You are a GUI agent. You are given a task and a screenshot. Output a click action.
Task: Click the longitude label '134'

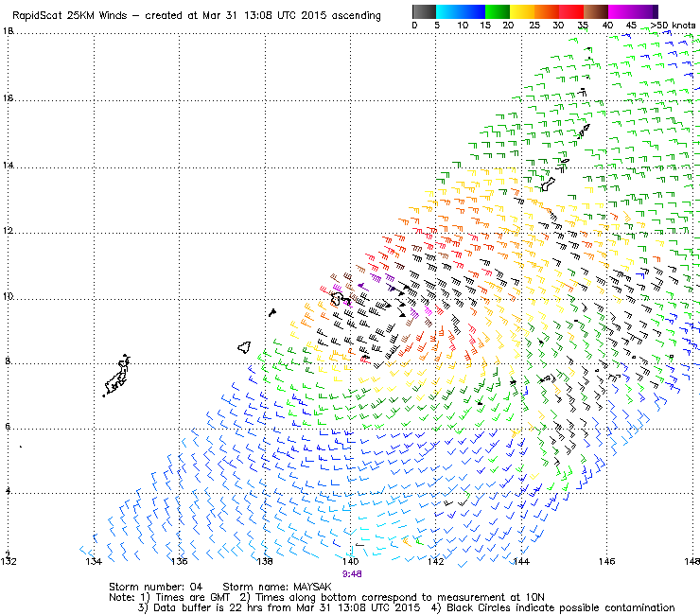[94, 561]
